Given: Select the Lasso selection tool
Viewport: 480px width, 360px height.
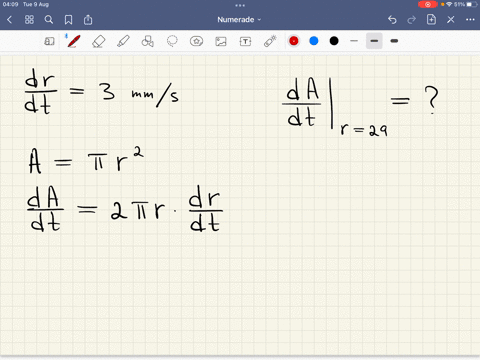Looking at the screenshot, I should tap(172, 41).
